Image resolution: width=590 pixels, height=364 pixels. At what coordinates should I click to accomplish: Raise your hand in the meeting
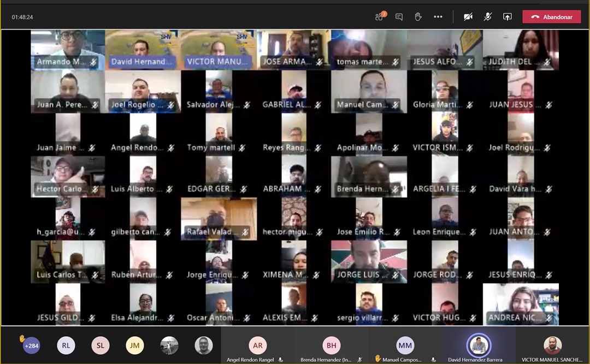[418, 17]
